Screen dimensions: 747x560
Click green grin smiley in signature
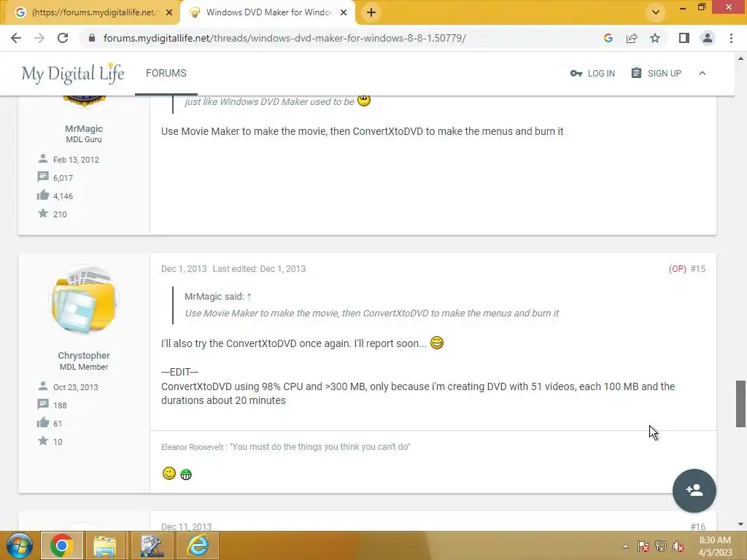tap(186, 474)
